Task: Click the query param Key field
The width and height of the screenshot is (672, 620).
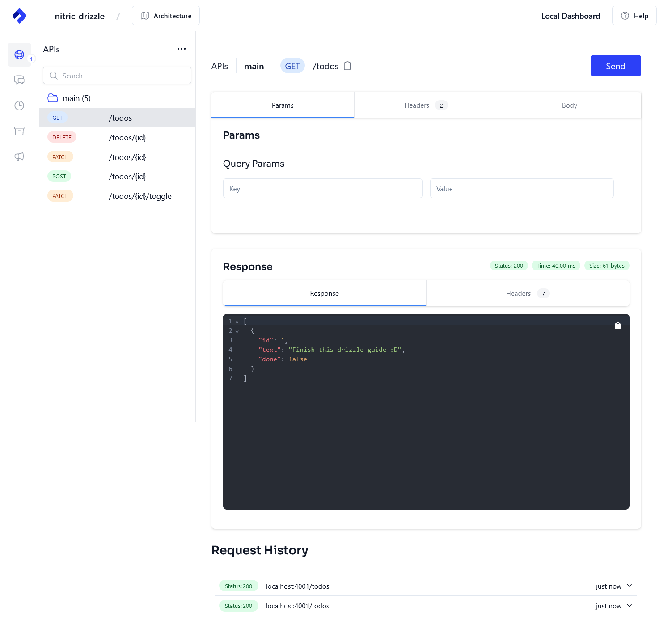Action: click(322, 188)
